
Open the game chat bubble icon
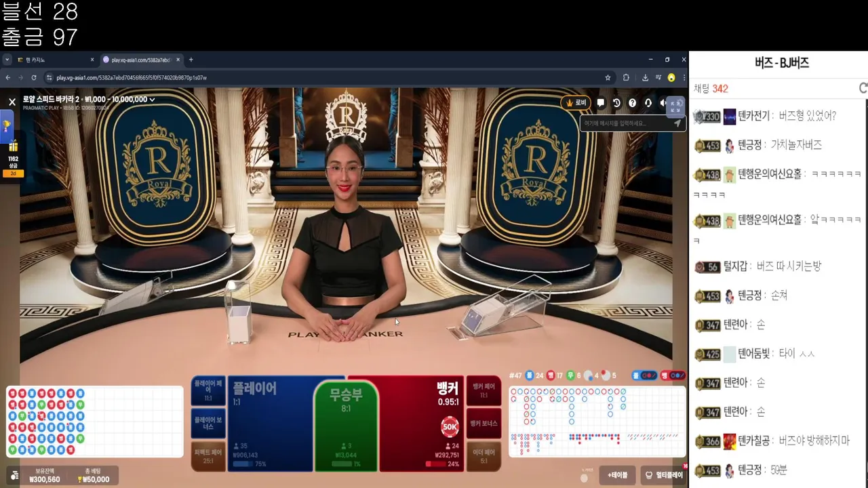pos(601,103)
